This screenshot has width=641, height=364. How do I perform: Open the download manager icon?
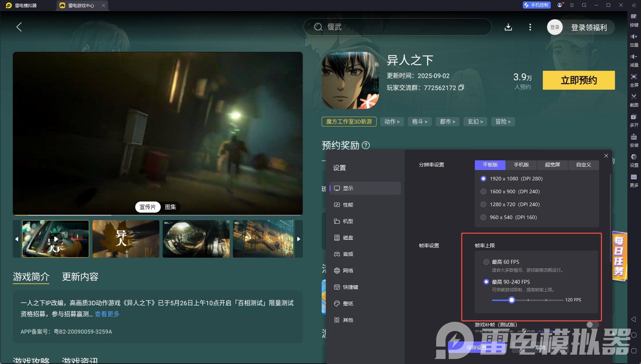[x=508, y=27]
